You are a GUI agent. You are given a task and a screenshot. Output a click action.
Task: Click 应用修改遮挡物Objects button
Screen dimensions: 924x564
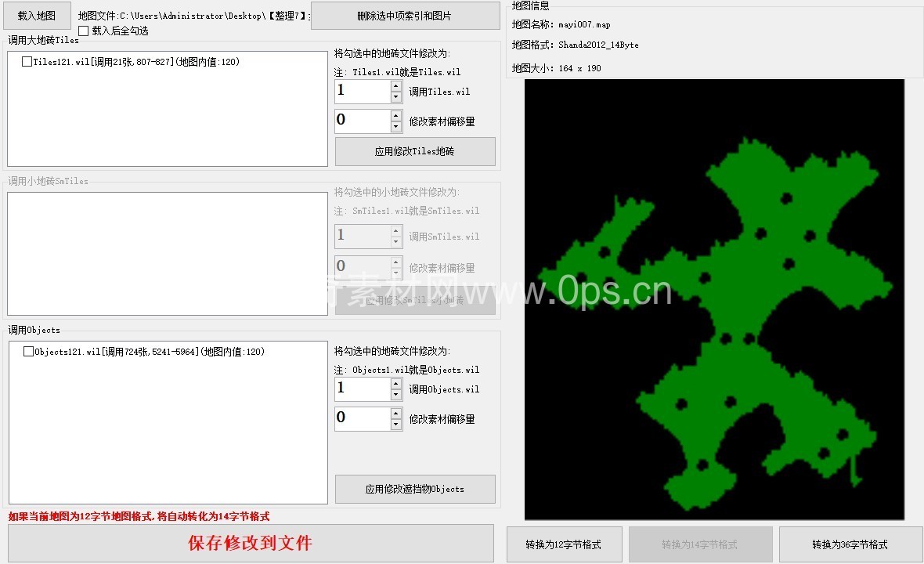[x=415, y=489]
